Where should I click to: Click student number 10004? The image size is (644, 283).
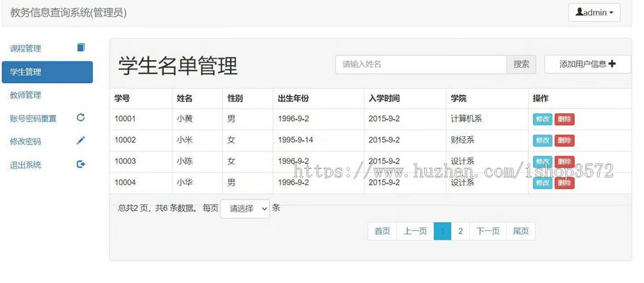click(x=125, y=182)
